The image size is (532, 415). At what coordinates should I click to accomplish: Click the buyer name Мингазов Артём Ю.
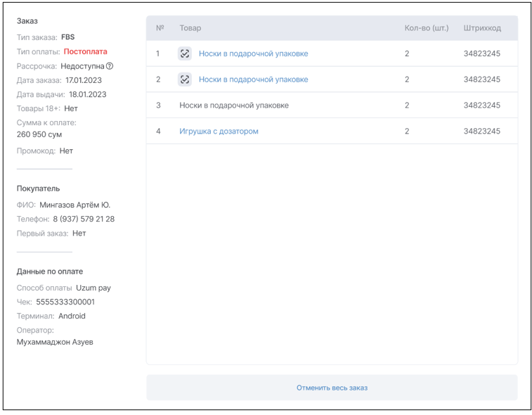(74, 205)
